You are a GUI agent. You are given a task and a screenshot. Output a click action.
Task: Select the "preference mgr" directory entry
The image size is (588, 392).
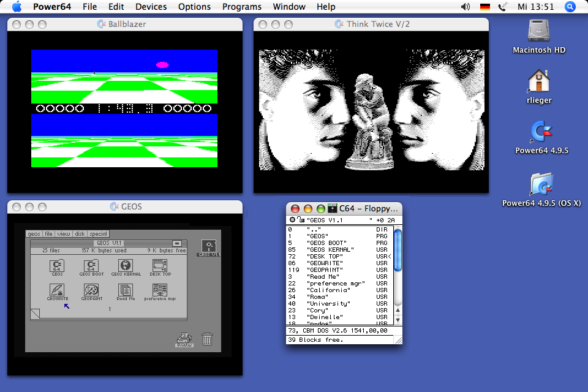(x=340, y=283)
